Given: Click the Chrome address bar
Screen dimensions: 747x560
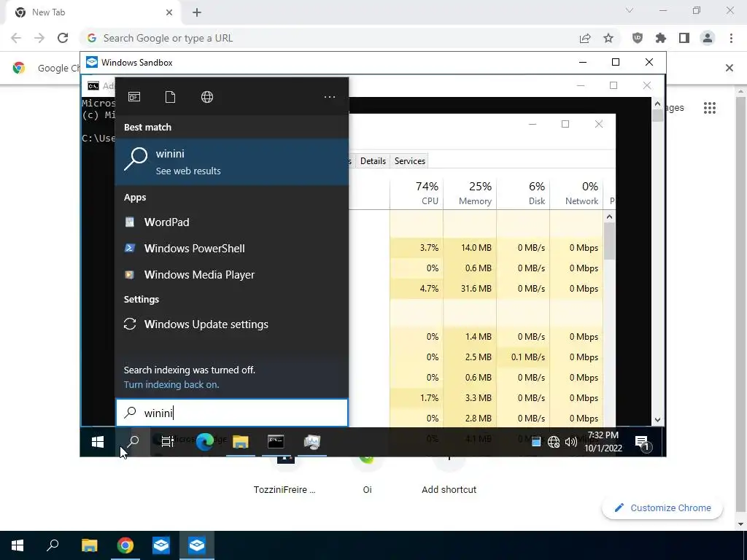Looking at the screenshot, I should click(329, 38).
